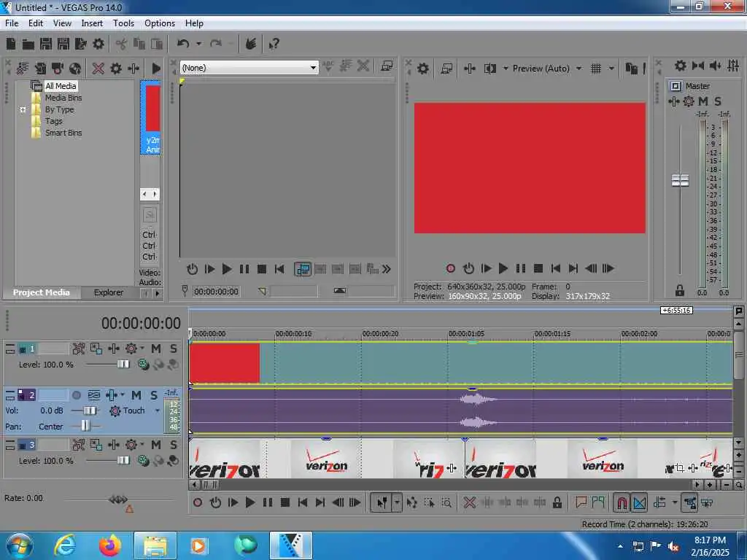Open the Edit menu
Viewport: 747px width, 560px height.
[x=36, y=23]
